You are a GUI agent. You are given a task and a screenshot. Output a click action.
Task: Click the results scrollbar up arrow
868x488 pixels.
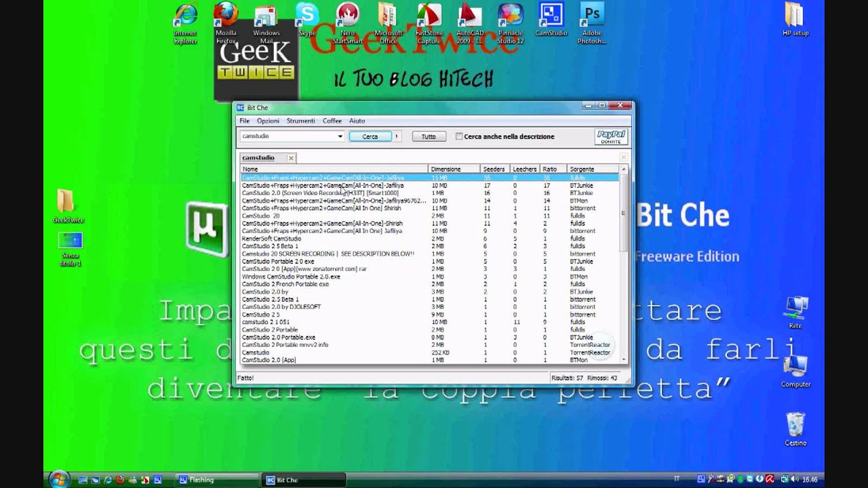[x=624, y=169]
